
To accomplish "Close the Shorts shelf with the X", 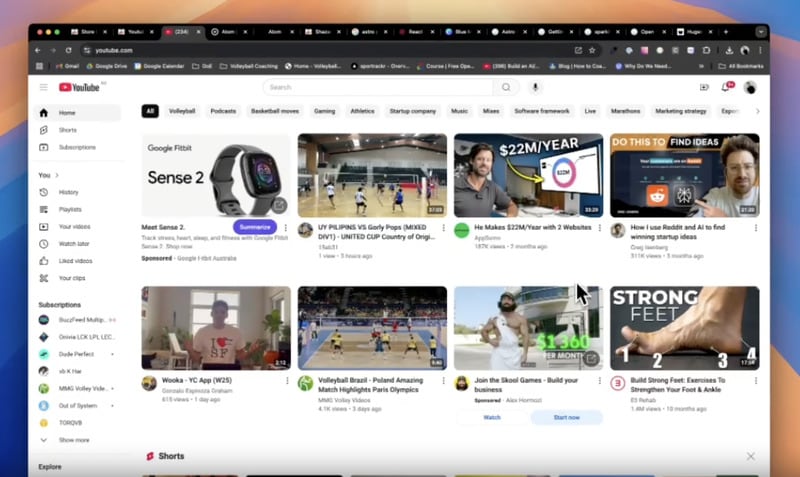I will [751, 456].
